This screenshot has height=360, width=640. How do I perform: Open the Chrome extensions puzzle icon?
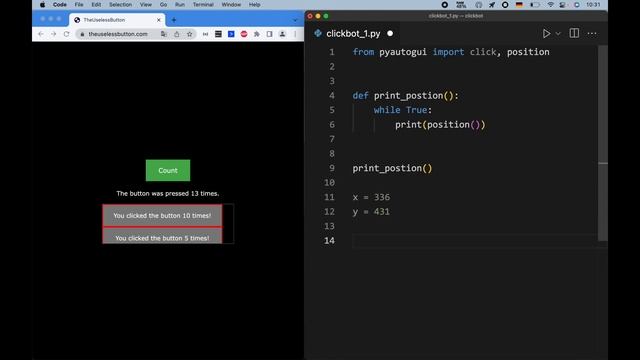[x=257, y=34]
